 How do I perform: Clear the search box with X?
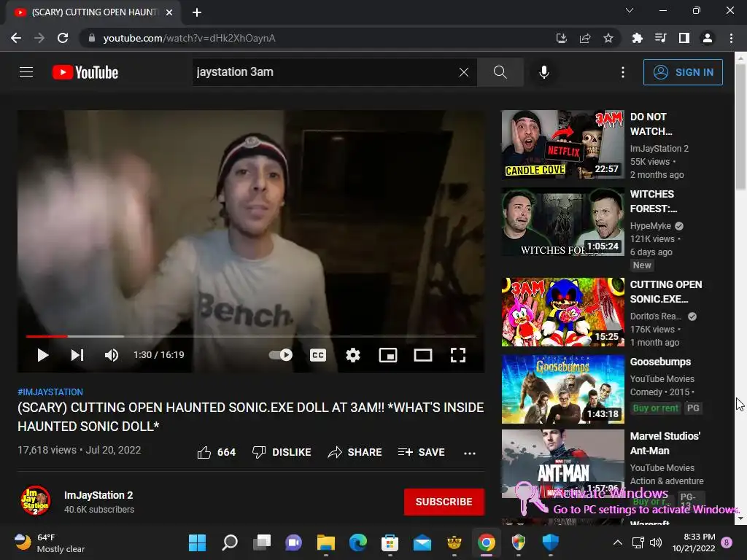click(x=463, y=72)
